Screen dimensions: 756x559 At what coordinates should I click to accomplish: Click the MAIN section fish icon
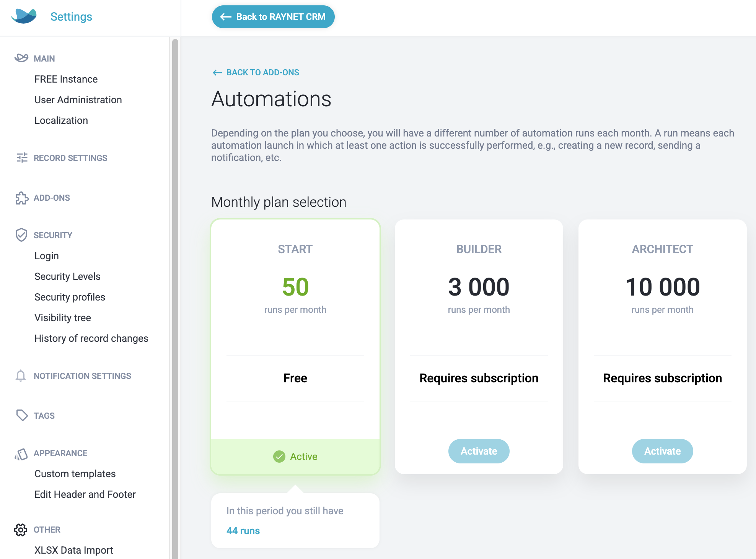(21, 58)
